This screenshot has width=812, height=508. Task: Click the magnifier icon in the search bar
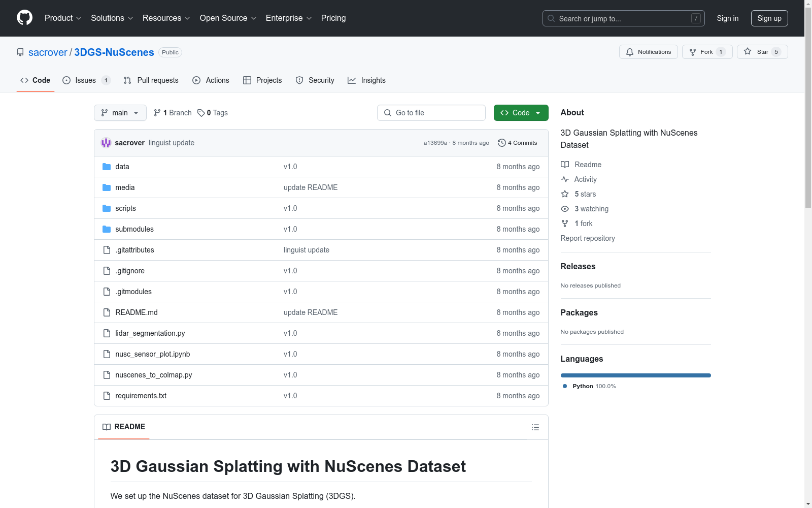point(551,18)
